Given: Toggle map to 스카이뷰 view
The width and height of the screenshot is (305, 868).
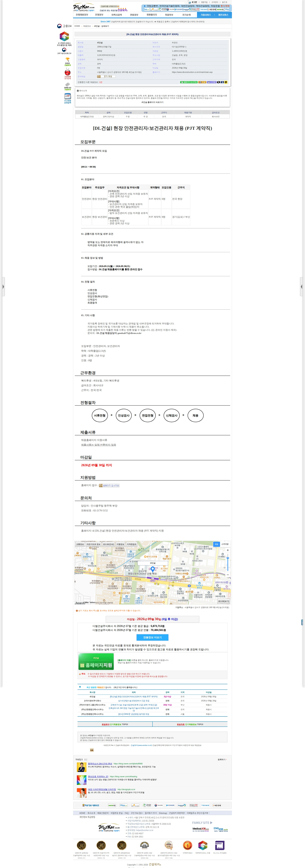Looking at the screenshot, I should tap(225, 544).
